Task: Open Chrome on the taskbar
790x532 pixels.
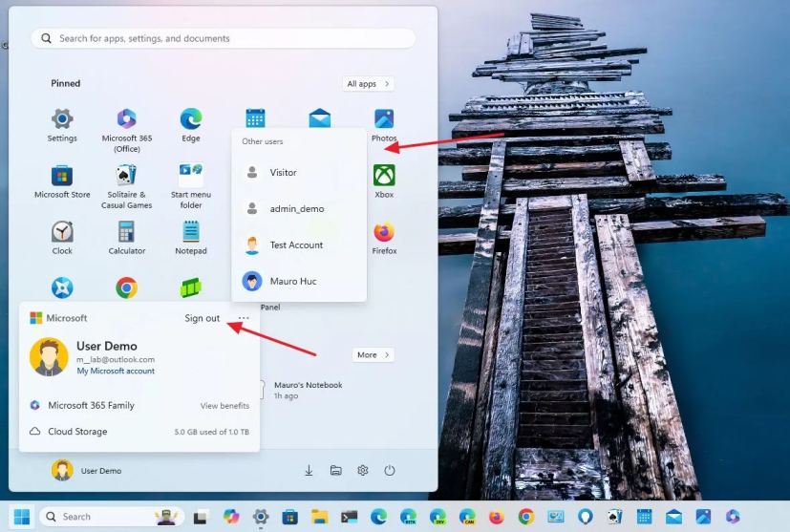Action: [x=526, y=517]
